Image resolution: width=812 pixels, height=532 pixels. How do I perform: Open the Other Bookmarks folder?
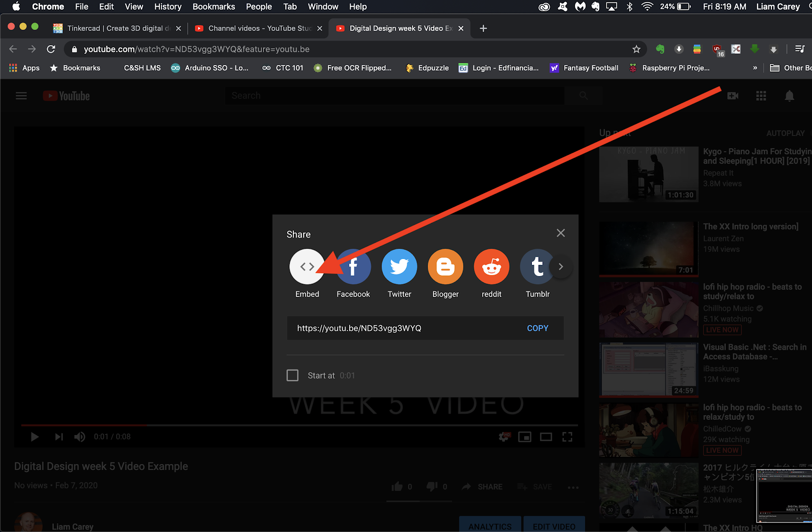click(x=791, y=68)
